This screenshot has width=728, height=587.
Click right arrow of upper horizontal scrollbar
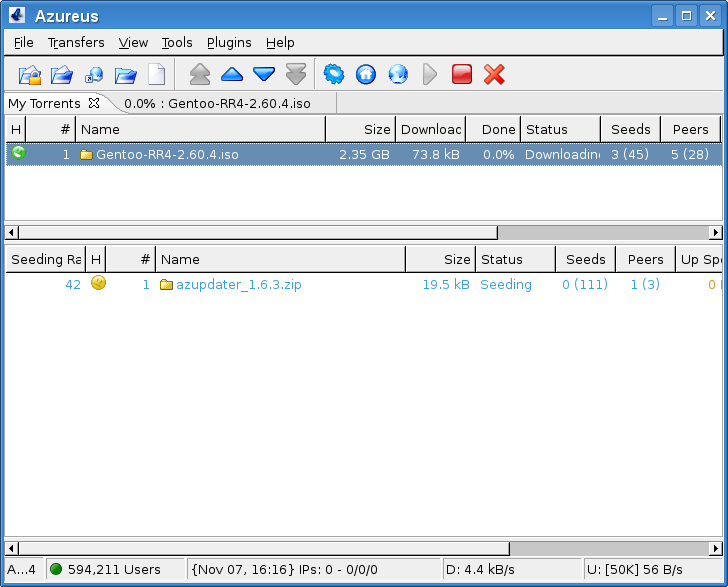(x=715, y=232)
